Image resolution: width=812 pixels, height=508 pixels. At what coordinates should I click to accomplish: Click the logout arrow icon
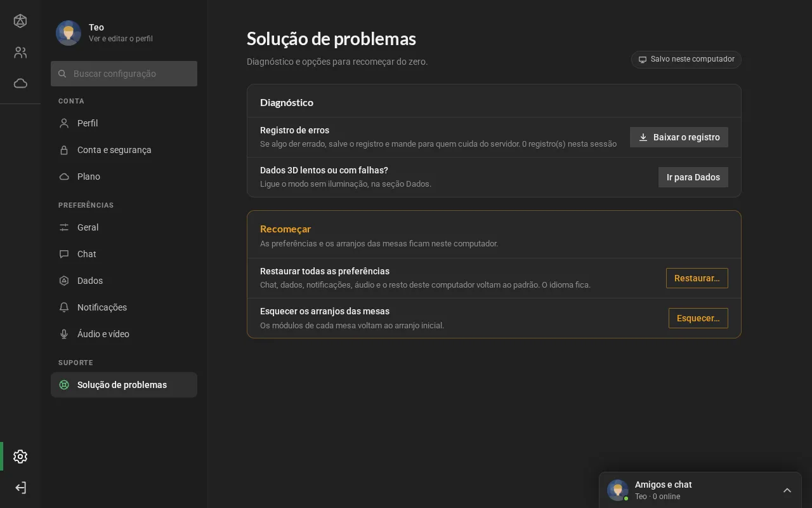click(x=20, y=488)
